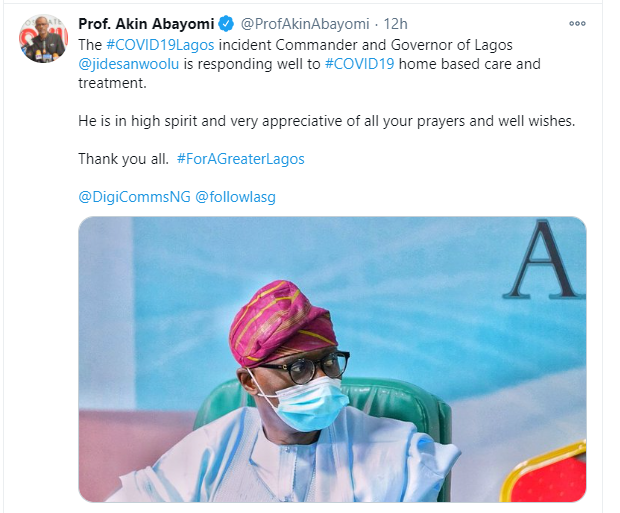The height and width of the screenshot is (513, 620).
Task: Click the blue verified badge icon
Action: (227, 23)
